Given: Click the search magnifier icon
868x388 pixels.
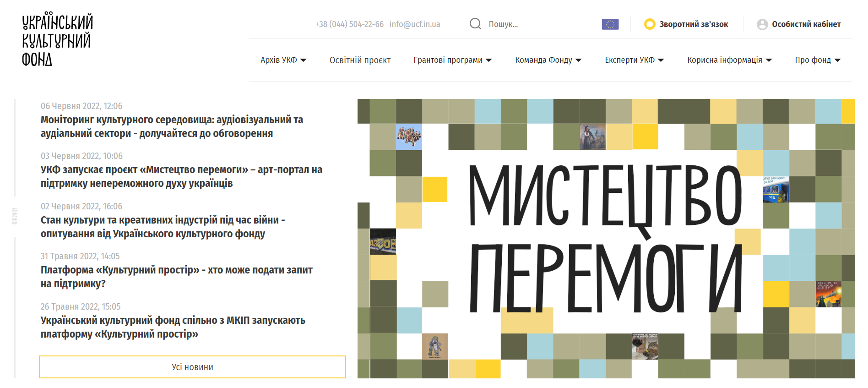Looking at the screenshot, I should coord(475,24).
